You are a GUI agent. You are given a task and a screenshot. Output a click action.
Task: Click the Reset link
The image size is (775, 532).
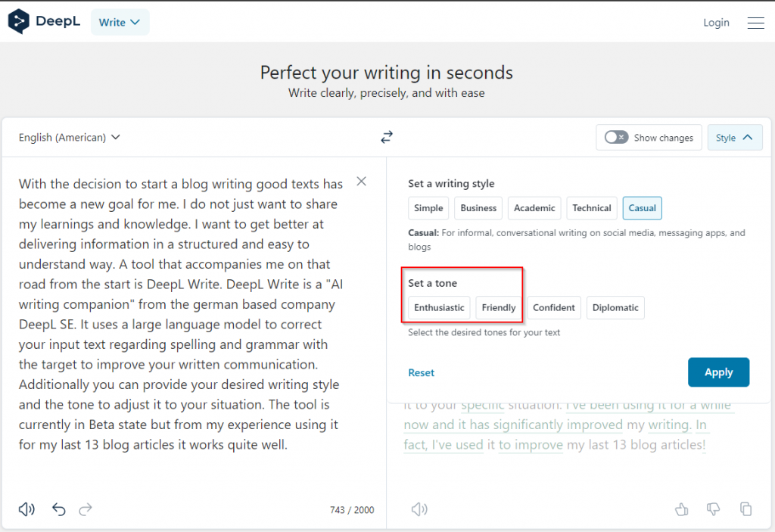tap(421, 372)
